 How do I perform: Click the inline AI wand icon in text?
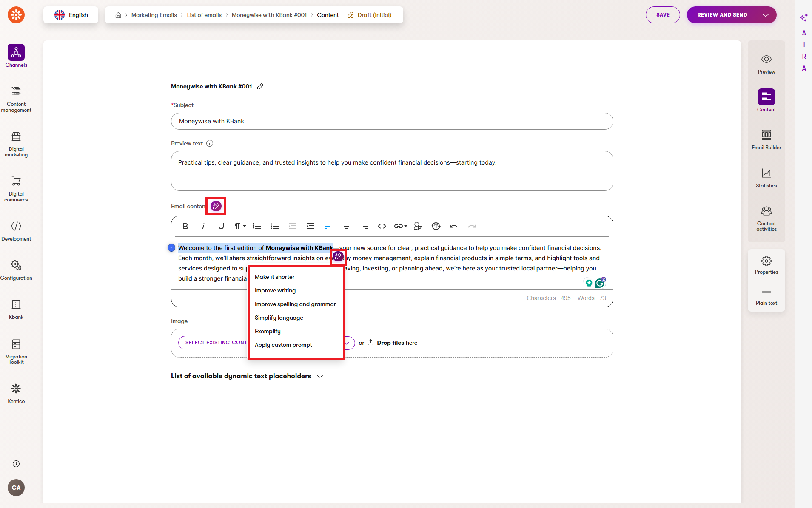pyautogui.click(x=338, y=256)
